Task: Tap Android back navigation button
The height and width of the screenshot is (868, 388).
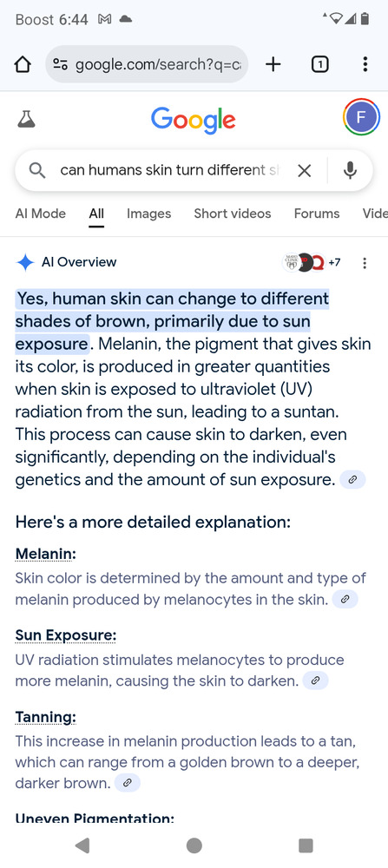Action: (82, 845)
